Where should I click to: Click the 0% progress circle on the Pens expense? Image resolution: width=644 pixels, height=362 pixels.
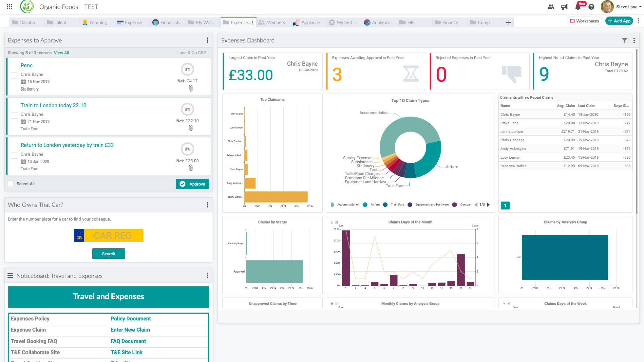(187, 69)
